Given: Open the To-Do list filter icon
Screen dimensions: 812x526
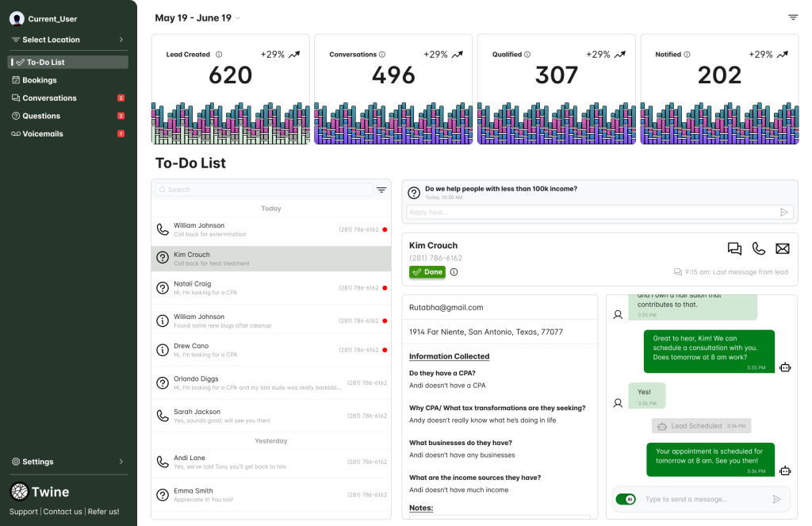Looking at the screenshot, I should coord(381,190).
